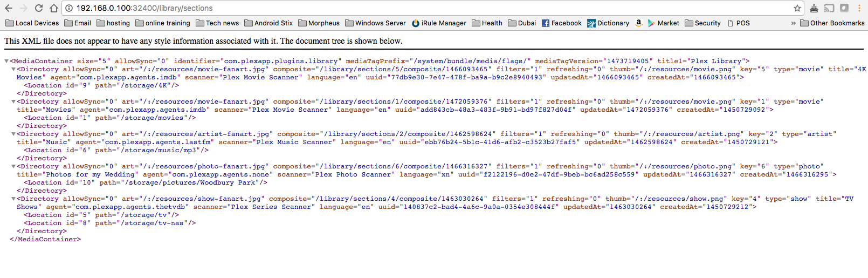Click the XML no style information notice
Image resolution: width=868 pixels, height=278 pixels.
(203, 41)
